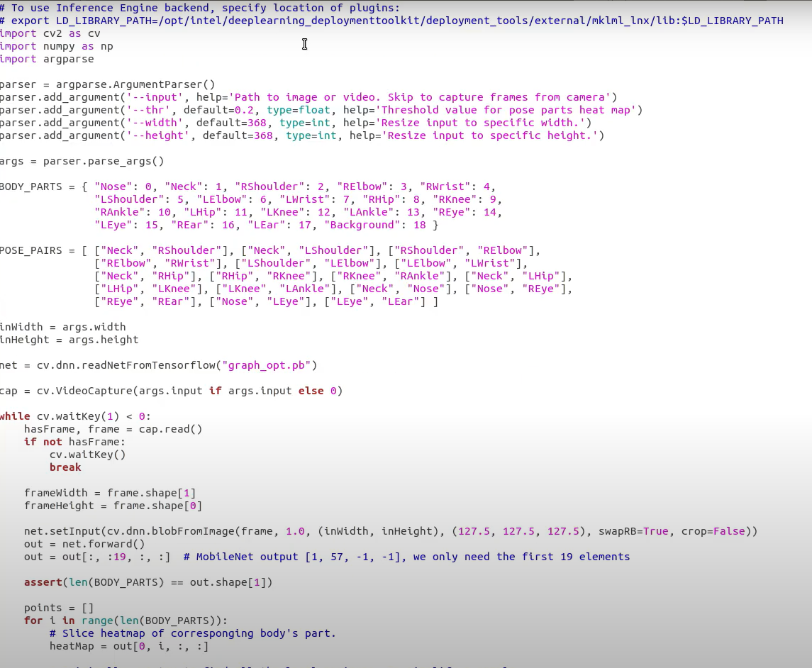The height and width of the screenshot is (668, 812).
Task: Click the "LShoulder": 5 dictionary entry
Action: (139, 199)
